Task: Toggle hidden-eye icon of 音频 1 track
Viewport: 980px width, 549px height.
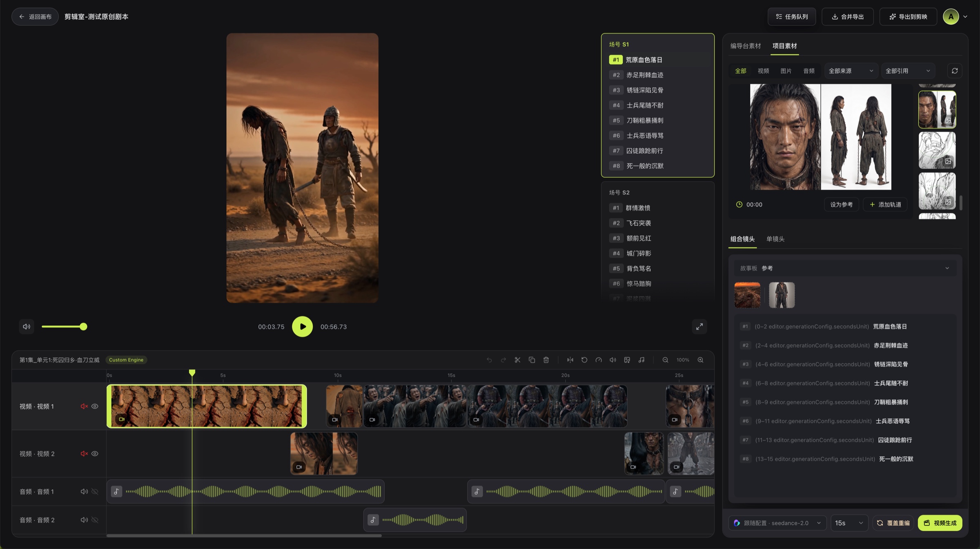Action: click(95, 491)
